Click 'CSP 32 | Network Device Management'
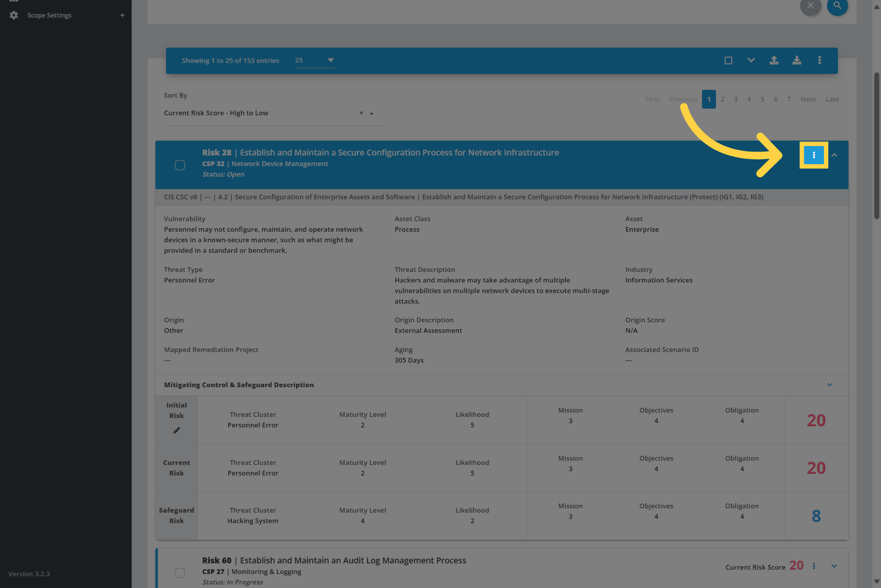 tap(265, 164)
